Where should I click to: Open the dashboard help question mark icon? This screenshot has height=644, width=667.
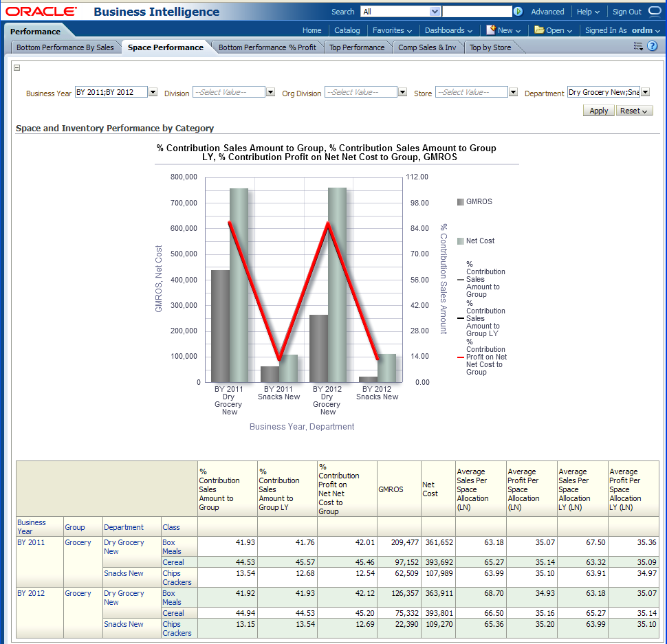coord(652,46)
